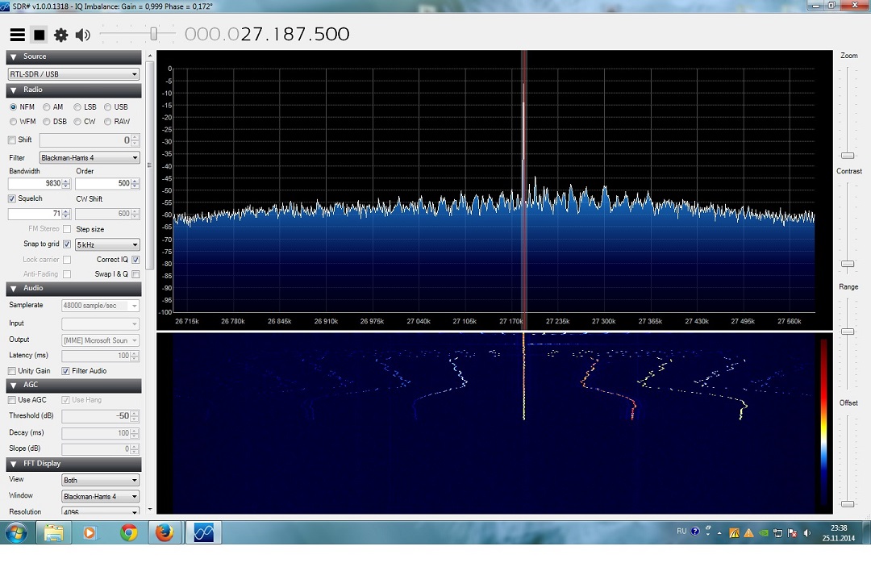Collapse the Audio panel header
This screenshot has height=588, width=871.
[x=74, y=289]
